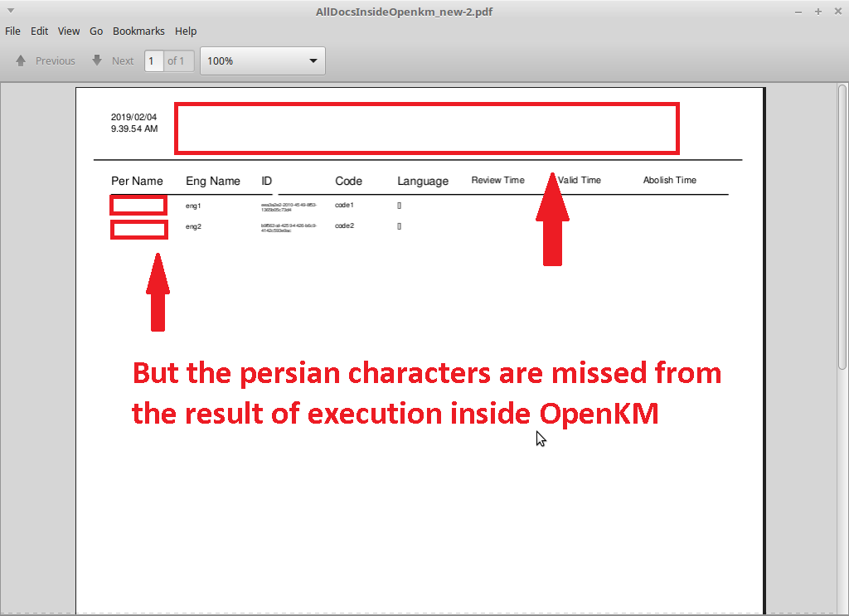Open the window menu icon in title bar
The width and height of the screenshot is (849, 616).
11,11
